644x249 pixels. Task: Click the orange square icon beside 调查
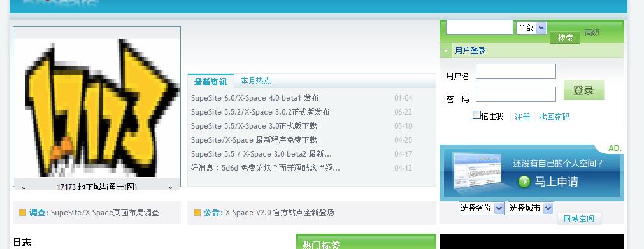pos(22,213)
